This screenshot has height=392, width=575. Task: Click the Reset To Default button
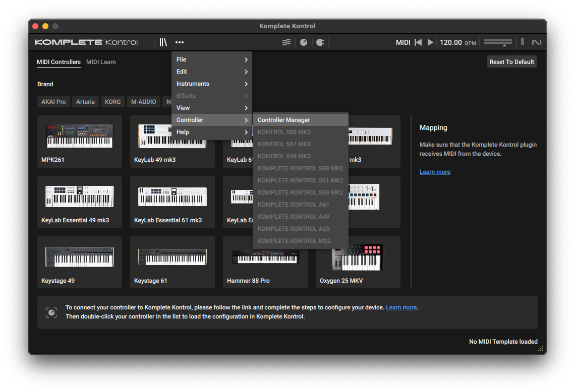point(511,62)
